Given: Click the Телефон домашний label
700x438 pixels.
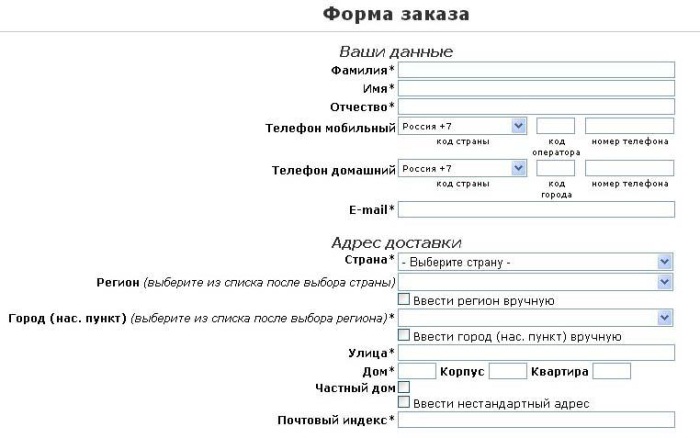Looking at the screenshot, I should (333, 171).
